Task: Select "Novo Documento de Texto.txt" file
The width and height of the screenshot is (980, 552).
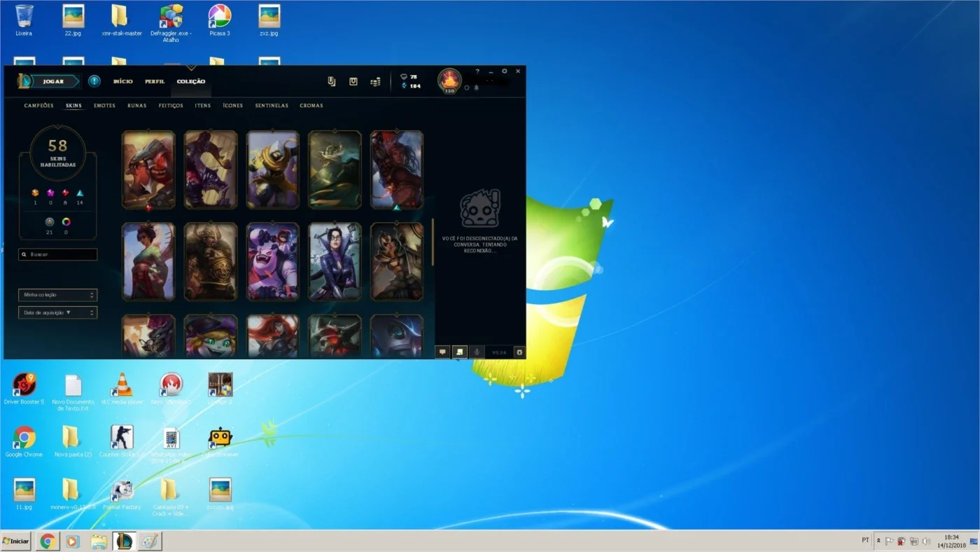Action: (x=73, y=392)
